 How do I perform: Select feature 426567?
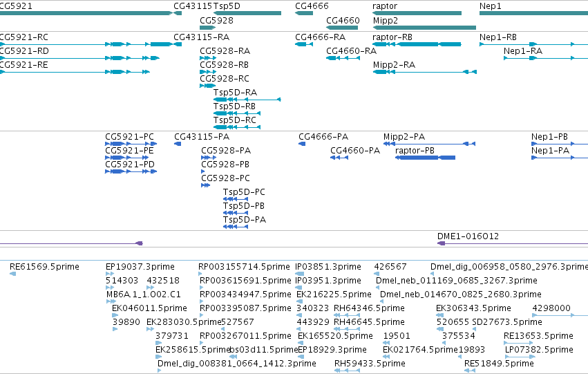click(x=377, y=274)
